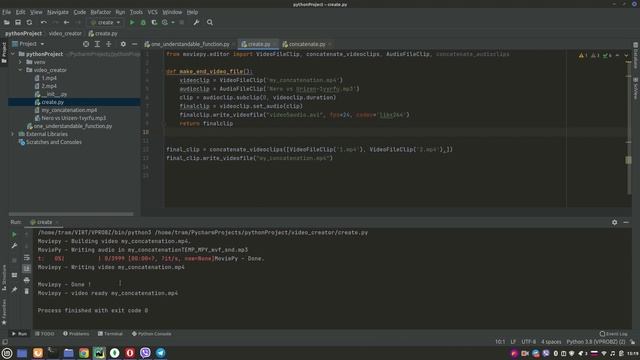Open settings via the wrench icon
This screenshot has height=360, width=640.
tap(196, 22)
